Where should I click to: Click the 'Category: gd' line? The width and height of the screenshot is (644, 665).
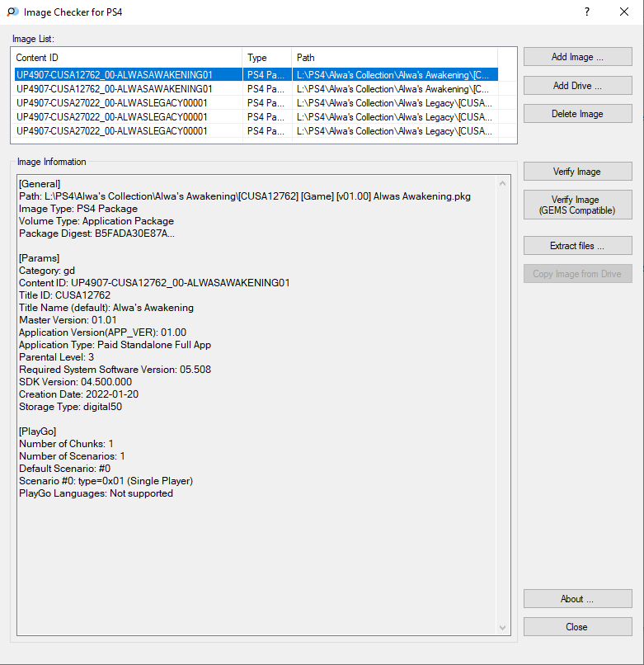click(x=47, y=271)
